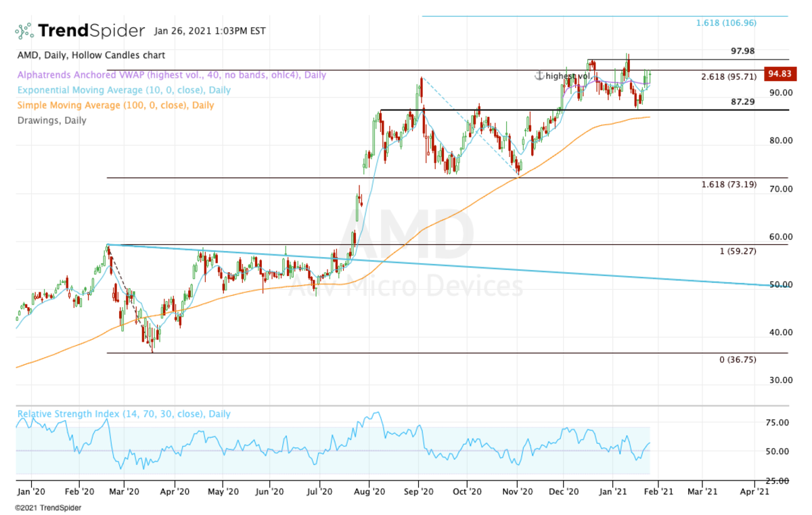This screenshot has width=812, height=515.
Task: Select the 1.618 (73.19) extension label
Action: click(x=729, y=185)
